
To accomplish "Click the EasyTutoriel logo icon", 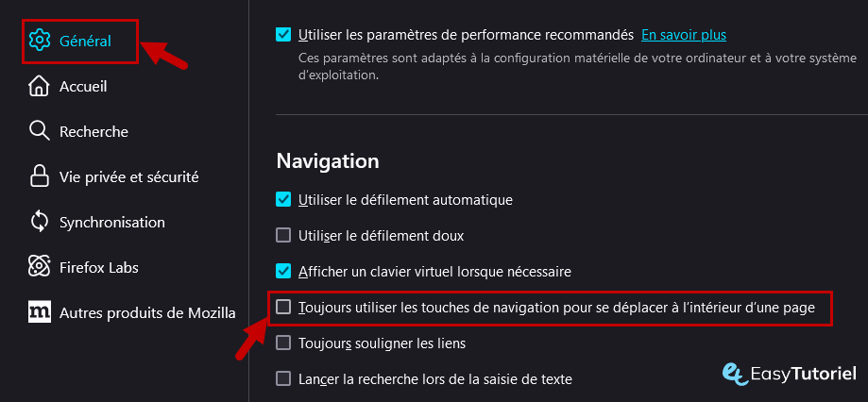I will [x=733, y=372].
